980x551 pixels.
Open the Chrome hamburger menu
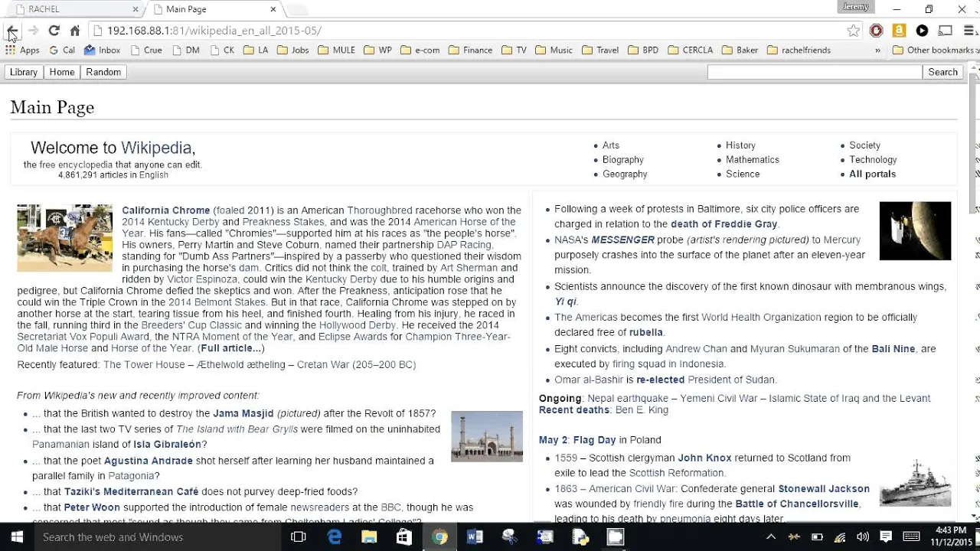[969, 31]
